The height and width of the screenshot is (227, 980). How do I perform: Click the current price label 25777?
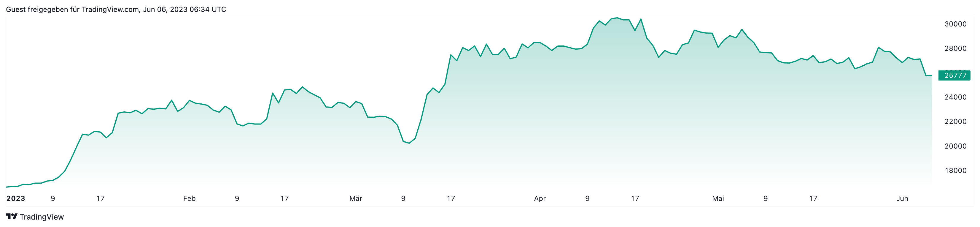[x=954, y=75]
